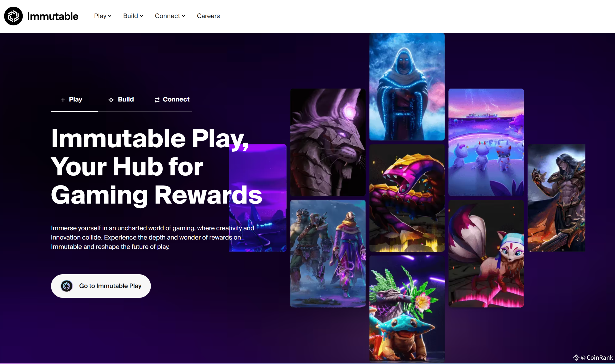The height and width of the screenshot is (364, 615).
Task: Select the Play hero tab
Action: 71,100
